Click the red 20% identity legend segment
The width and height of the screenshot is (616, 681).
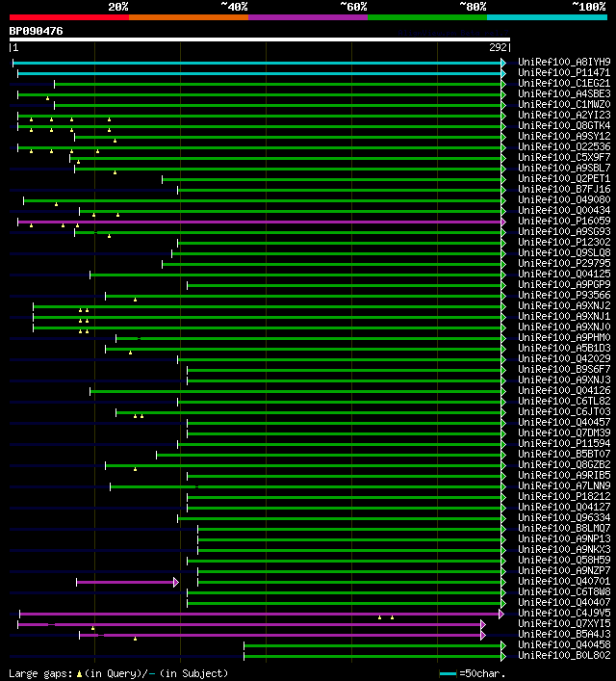coord(69,17)
